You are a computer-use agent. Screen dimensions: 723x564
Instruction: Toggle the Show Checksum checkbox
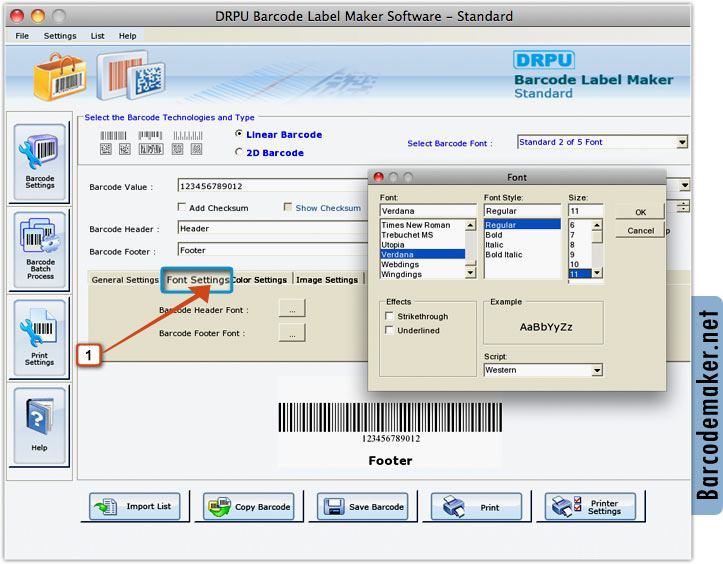pyautogui.click(x=288, y=207)
